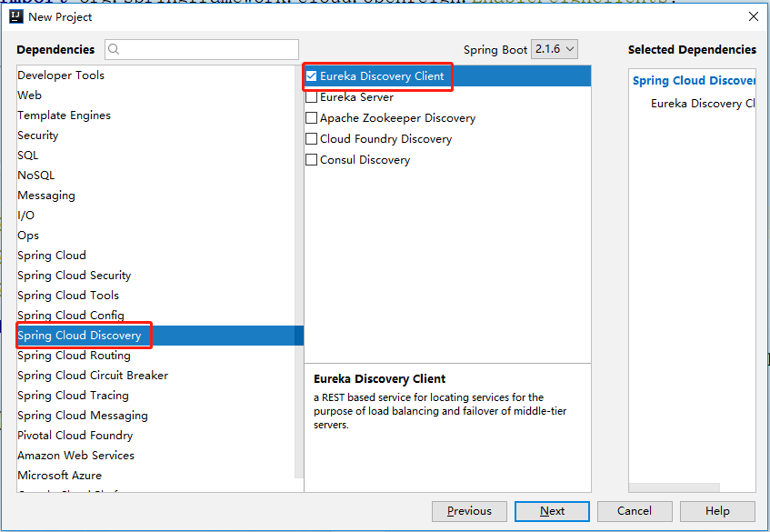This screenshot has width=770, height=532.
Task: Choose Spring Cloud Security category
Action: (x=155, y=276)
